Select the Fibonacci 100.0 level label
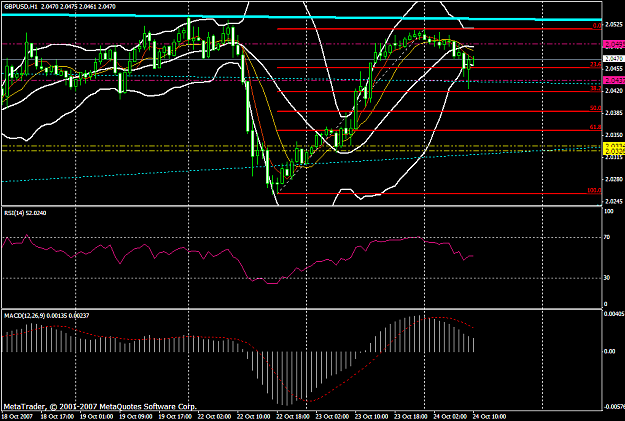 [x=594, y=191]
